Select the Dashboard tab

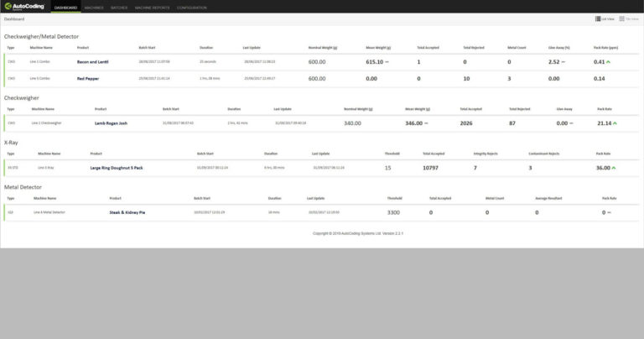[x=65, y=7]
